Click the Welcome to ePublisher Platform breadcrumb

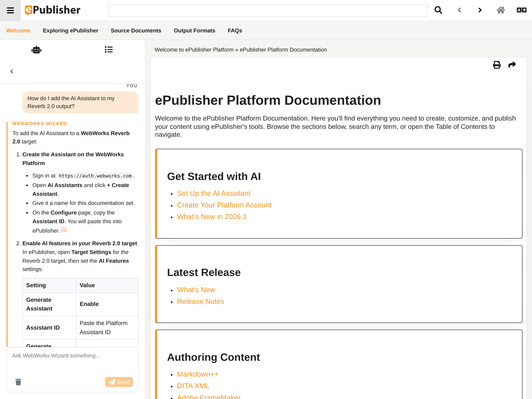[194, 49]
